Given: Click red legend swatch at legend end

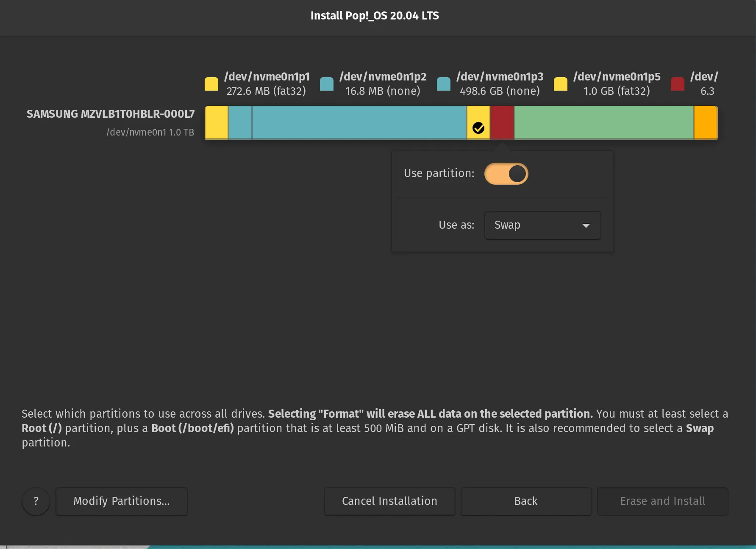Looking at the screenshot, I should [x=678, y=84].
